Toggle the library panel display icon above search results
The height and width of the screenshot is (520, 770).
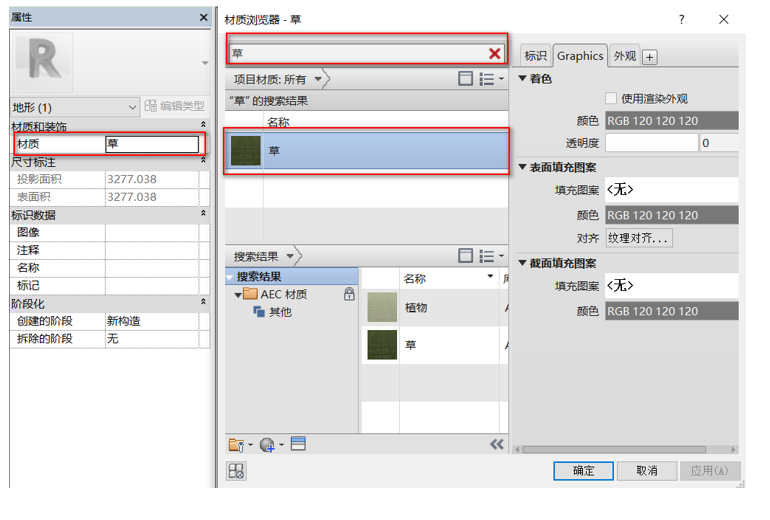(465, 256)
